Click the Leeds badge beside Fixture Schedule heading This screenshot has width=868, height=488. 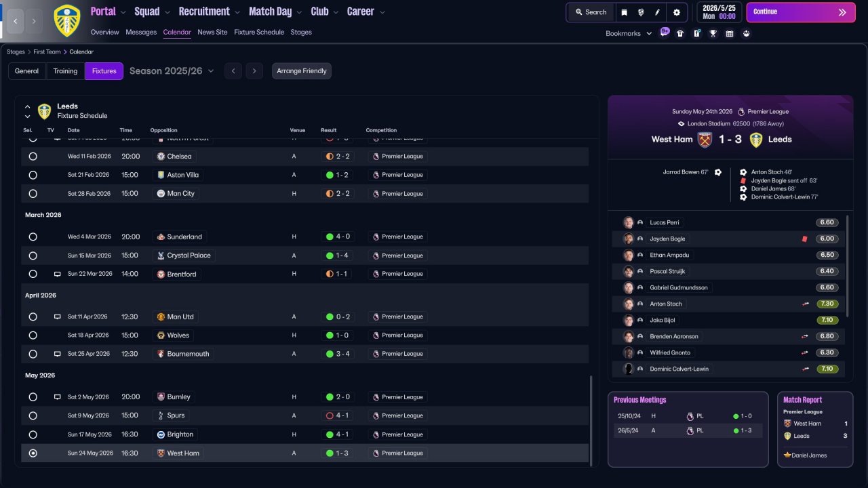coord(45,111)
